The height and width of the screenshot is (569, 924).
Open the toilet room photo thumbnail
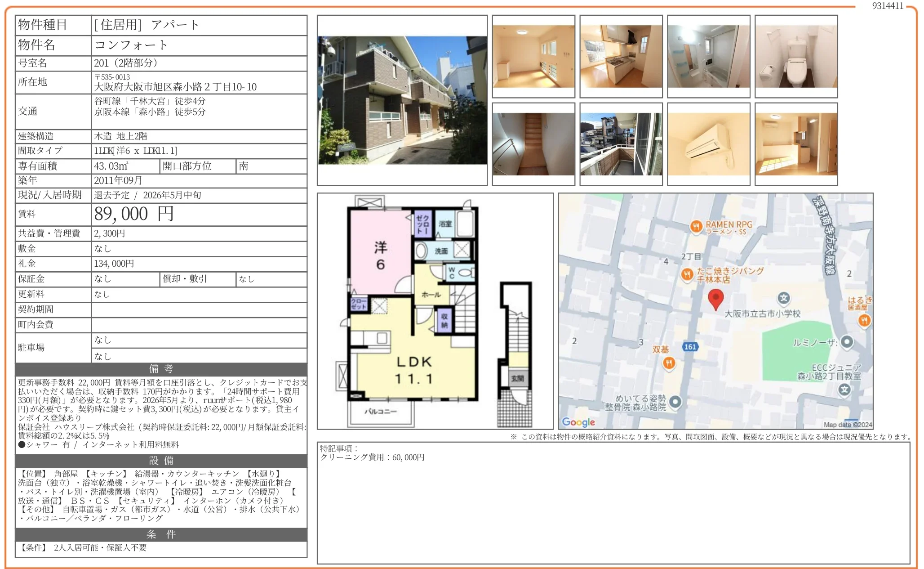coord(796,56)
